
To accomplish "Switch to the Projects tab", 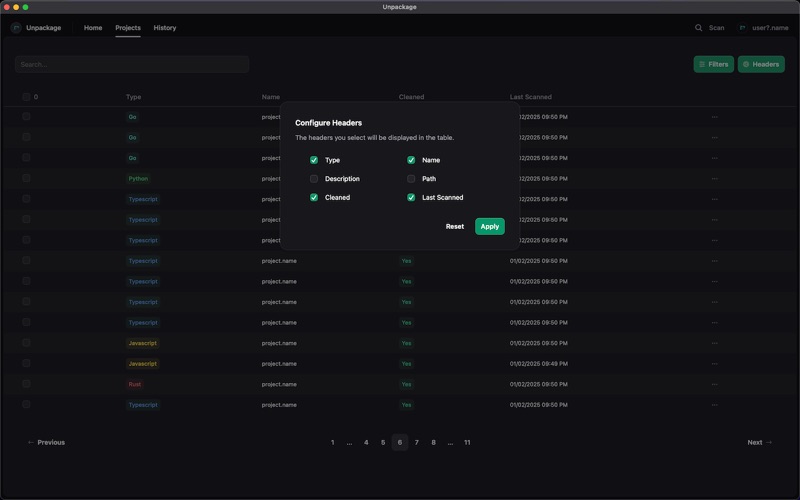I will coord(128,28).
